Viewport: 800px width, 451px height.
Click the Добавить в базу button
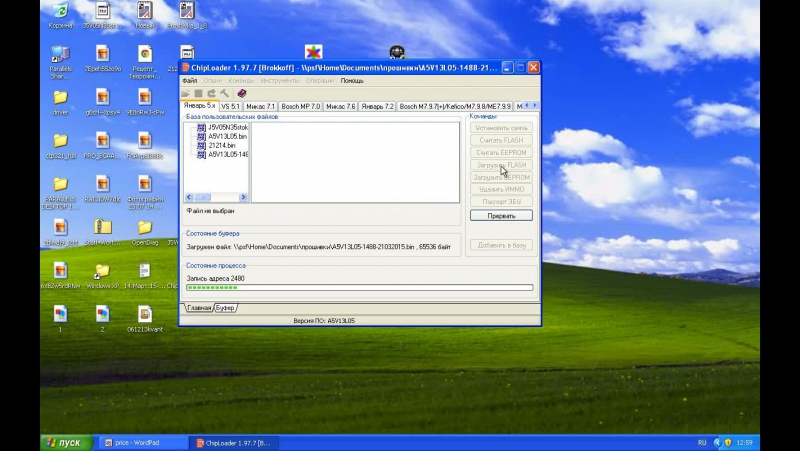(501, 245)
